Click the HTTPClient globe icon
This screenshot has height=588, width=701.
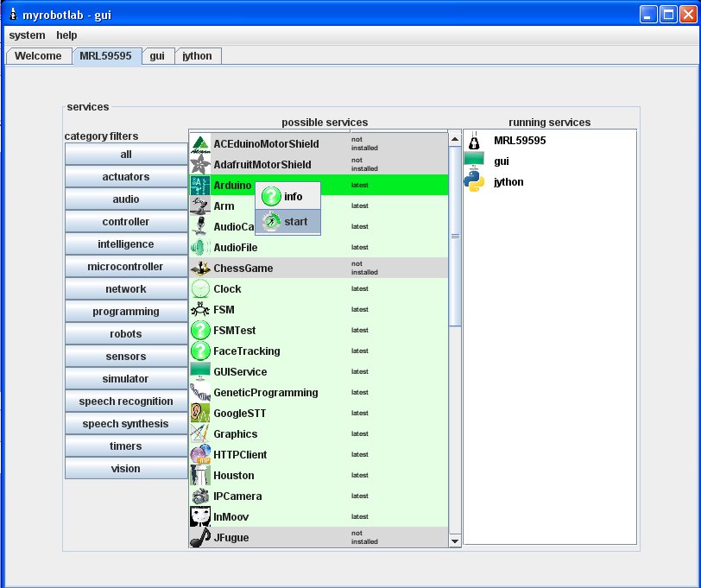click(x=199, y=455)
